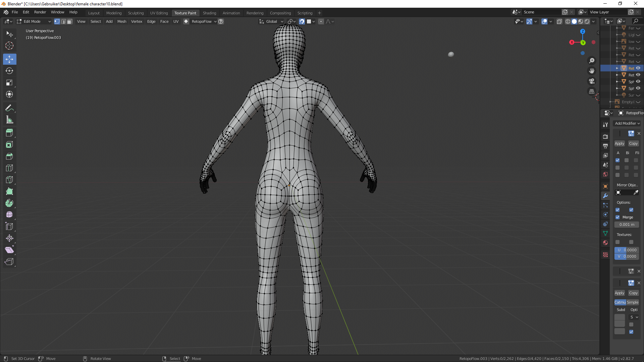Toggle the Merge checkbox in Mirror modifier
Image resolution: width=644 pixels, height=362 pixels.
[618, 217]
